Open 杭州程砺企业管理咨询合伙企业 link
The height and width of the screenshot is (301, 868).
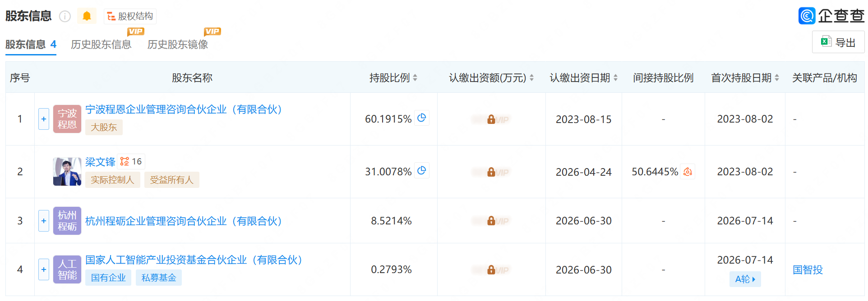click(x=184, y=221)
